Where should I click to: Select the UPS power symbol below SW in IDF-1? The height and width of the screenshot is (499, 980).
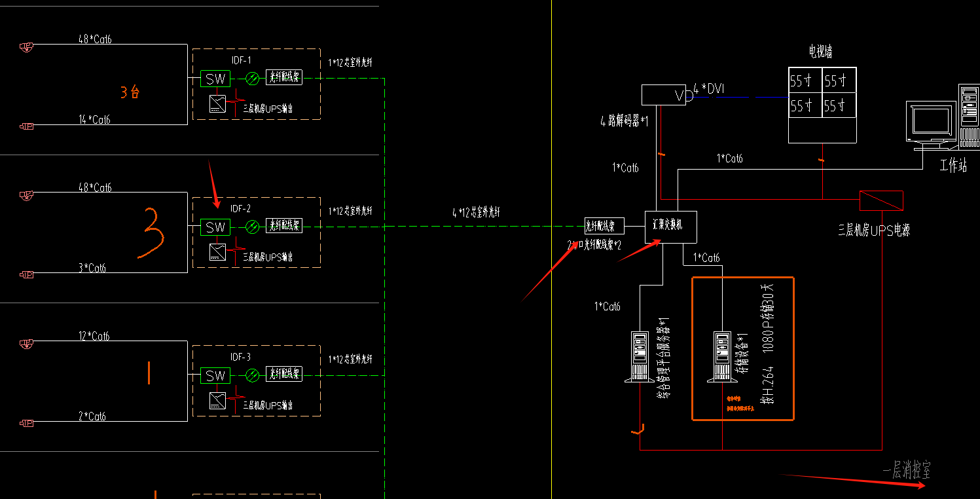(x=218, y=103)
